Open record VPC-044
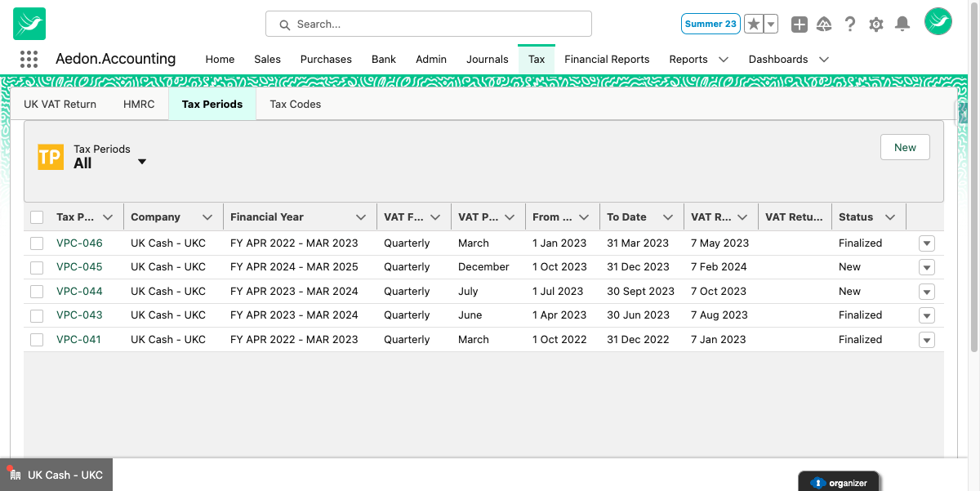The image size is (980, 491). [x=79, y=292]
